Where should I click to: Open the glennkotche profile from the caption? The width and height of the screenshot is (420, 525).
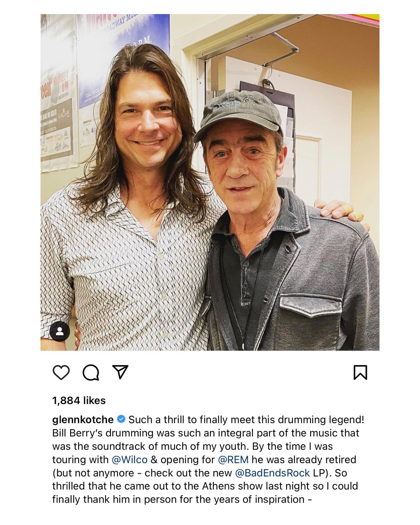(83, 420)
